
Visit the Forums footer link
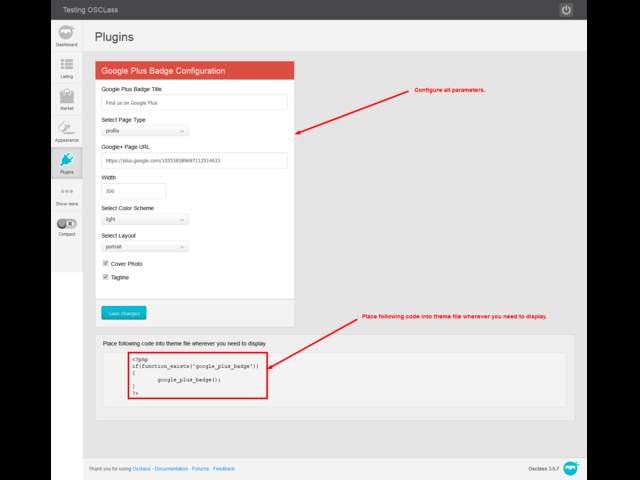pyautogui.click(x=200, y=468)
